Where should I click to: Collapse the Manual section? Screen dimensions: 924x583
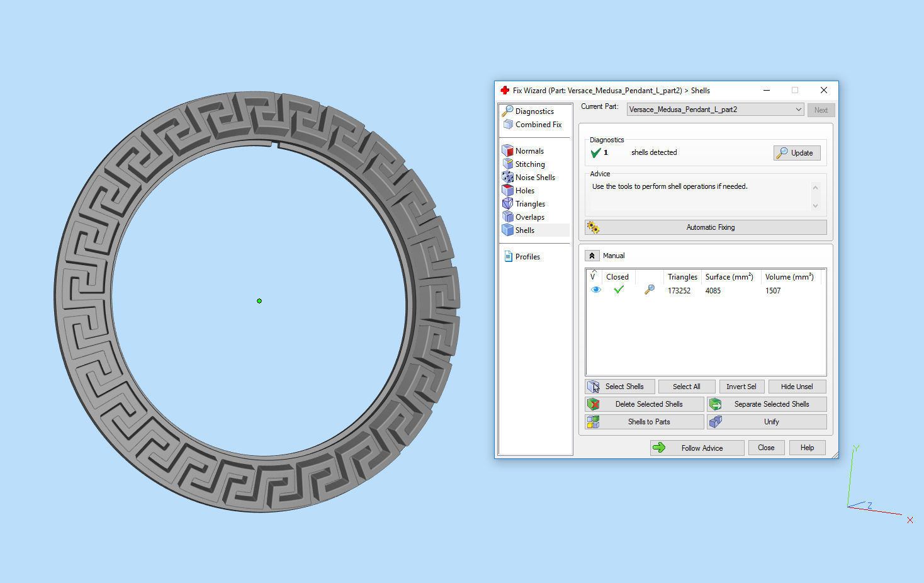tap(592, 256)
